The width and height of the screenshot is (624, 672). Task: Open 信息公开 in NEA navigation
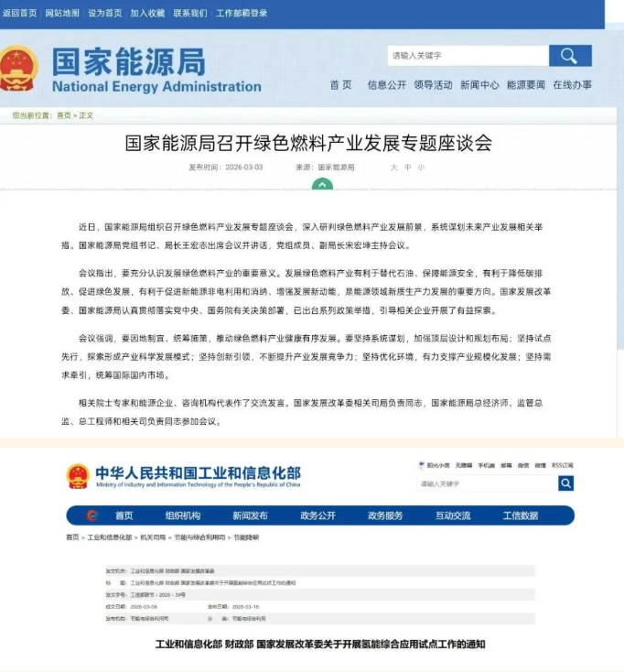point(387,85)
